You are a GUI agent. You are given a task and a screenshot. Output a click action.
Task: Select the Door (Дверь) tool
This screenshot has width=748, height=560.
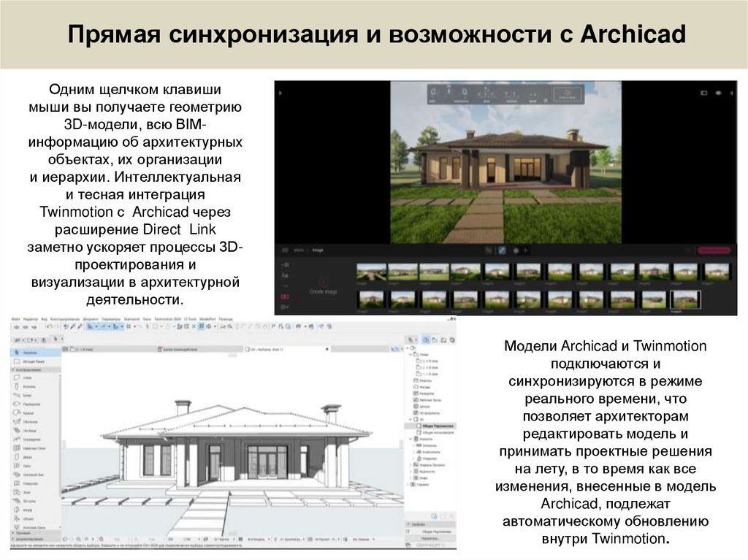pos(36,457)
